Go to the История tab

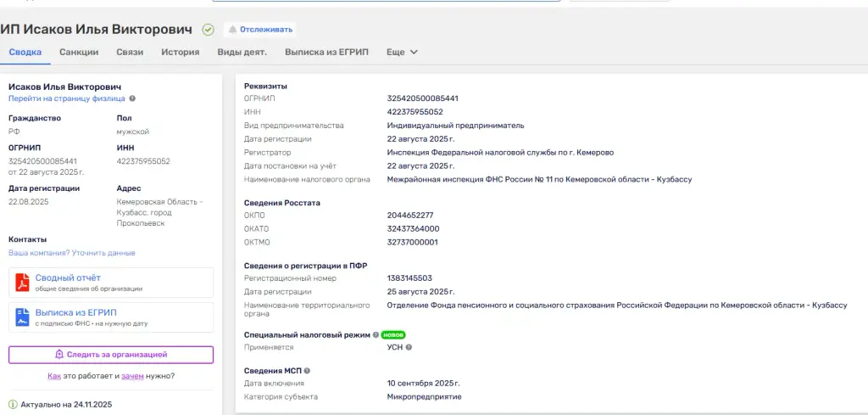point(181,52)
